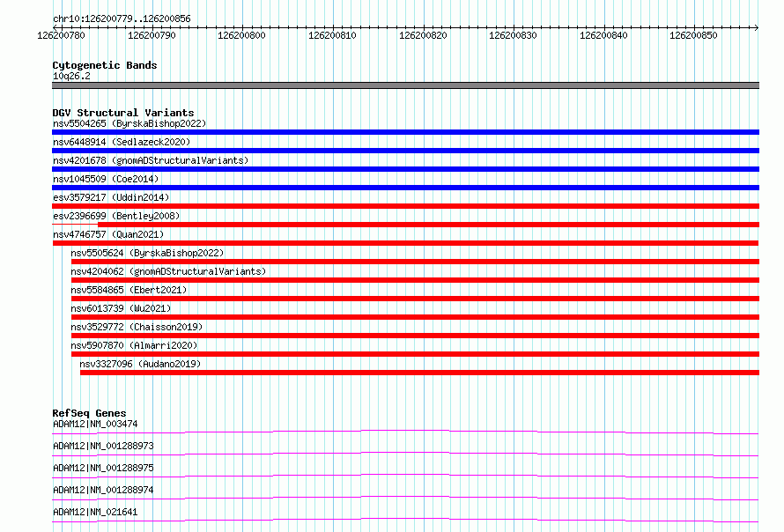The height and width of the screenshot is (532, 784).
Task: Click the red bar under nsv5584865
Action: coord(415,299)
